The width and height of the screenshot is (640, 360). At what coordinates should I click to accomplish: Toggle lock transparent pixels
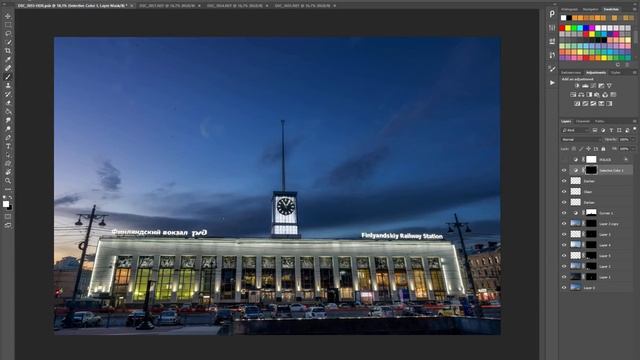(574, 149)
